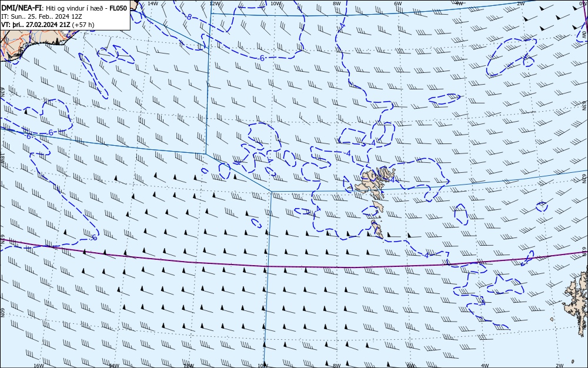Click the "Hiti og vindur í hæð" title text
The height and width of the screenshot is (368, 588).
[x=75, y=8]
